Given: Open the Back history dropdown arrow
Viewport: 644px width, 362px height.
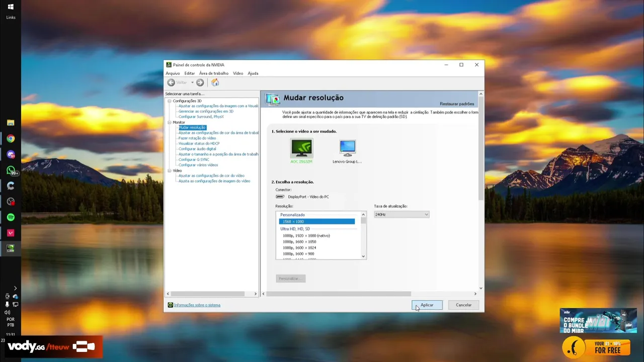Looking at the screenshot, I should pyautogui.click(x=192, y=82).
